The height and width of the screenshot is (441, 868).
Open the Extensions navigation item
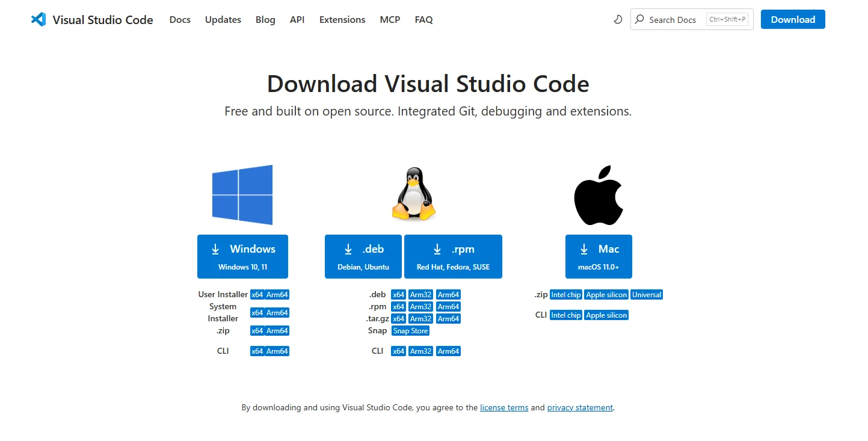point(342,19)
